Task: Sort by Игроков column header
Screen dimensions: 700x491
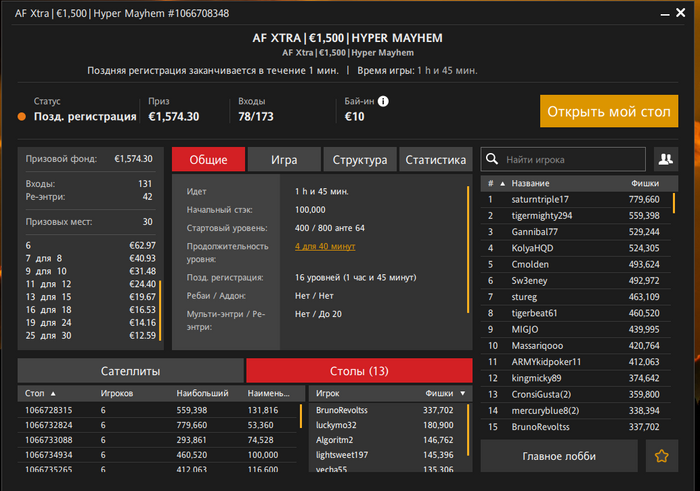Action: point(117,393)
